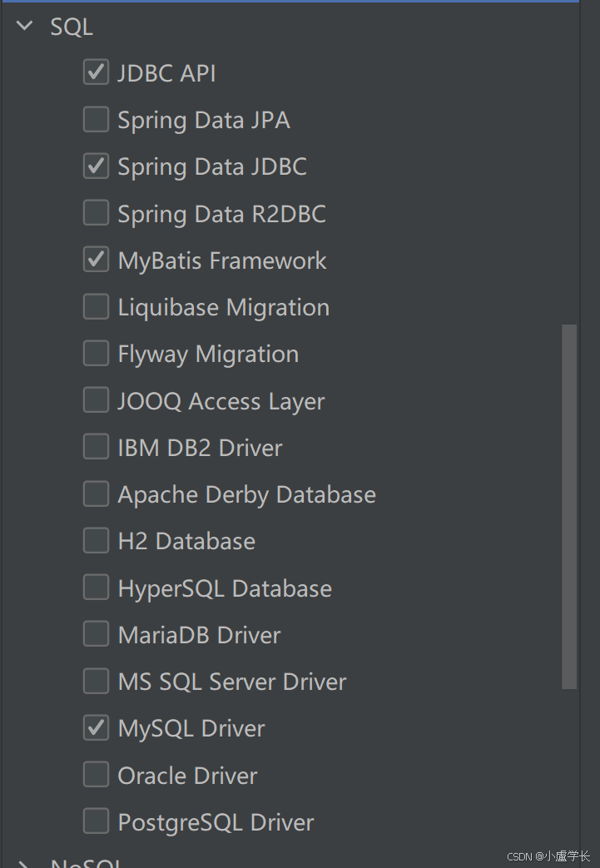The image size is (600, 868).
Task: Check the MariaDB Driver checkbox
Action: (96, 634)
